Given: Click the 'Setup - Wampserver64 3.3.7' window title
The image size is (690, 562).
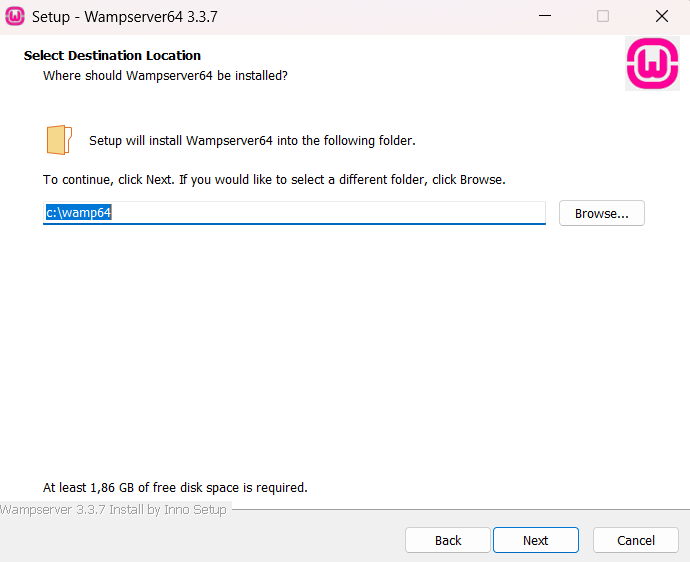Looking at the screenshot, I should (125, 17).
